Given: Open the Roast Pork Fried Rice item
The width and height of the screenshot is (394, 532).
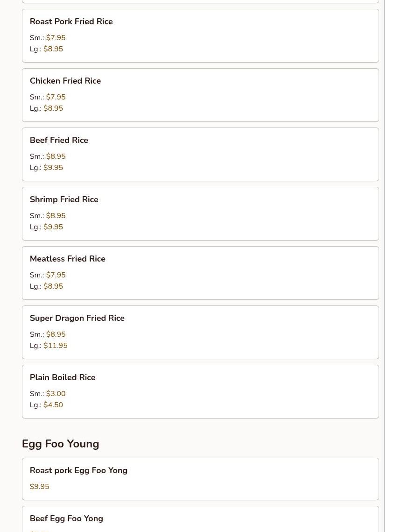Looking at the screenshot, I should point(71,21).
